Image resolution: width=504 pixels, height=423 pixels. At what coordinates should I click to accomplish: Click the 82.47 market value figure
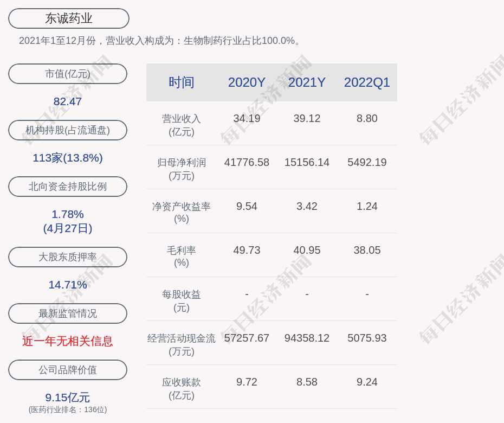point(68,101)
